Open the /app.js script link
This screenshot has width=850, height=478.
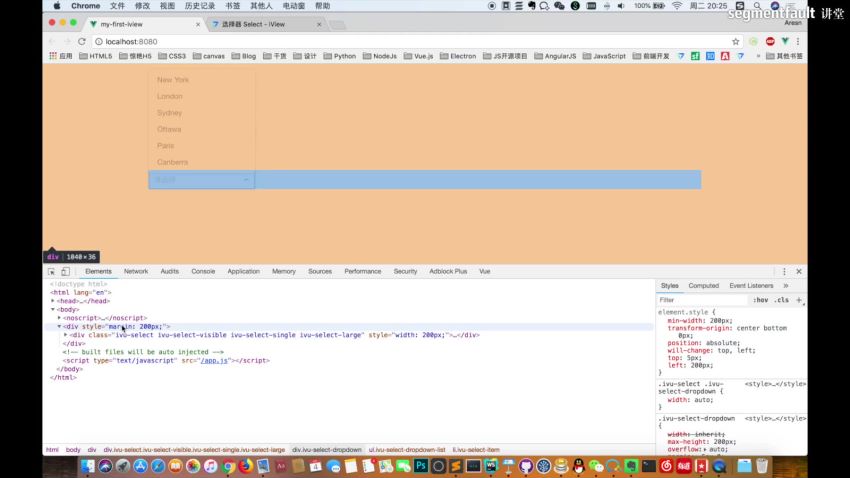click(x=214, y=360)
